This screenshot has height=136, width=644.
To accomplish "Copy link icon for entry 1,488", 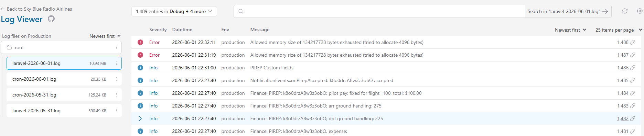I will [633, 42].
